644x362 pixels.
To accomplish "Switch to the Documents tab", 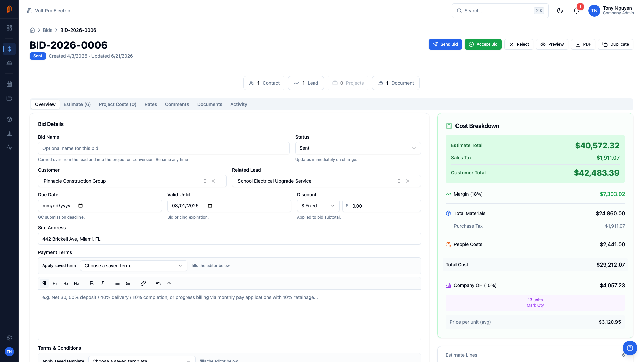I will 210,104.
